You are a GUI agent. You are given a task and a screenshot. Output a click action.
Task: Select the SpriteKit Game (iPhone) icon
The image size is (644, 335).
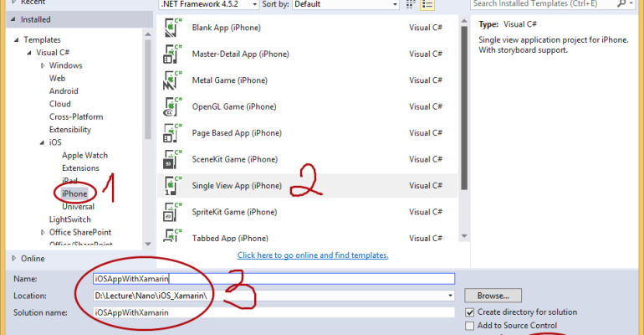point(172,212)
